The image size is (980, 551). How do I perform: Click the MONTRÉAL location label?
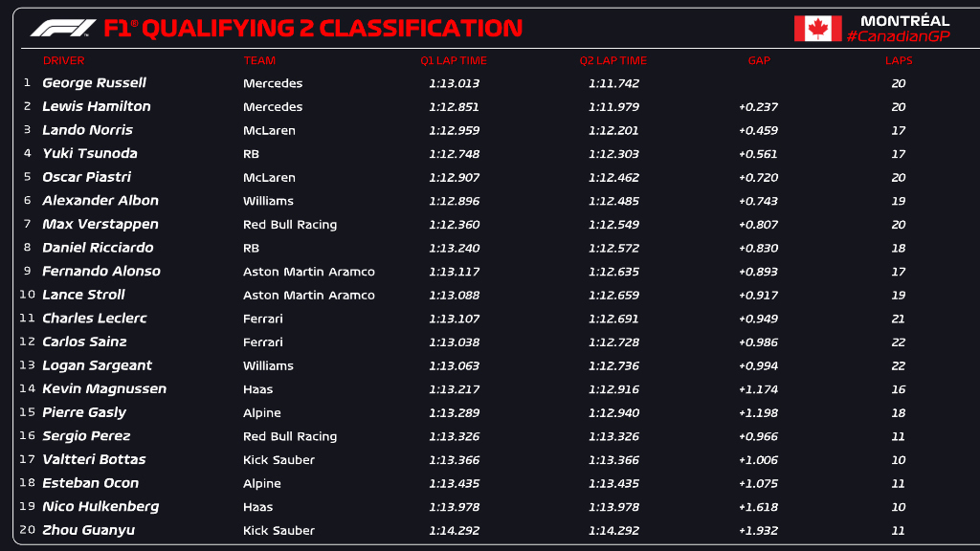[x=904, y=20]
